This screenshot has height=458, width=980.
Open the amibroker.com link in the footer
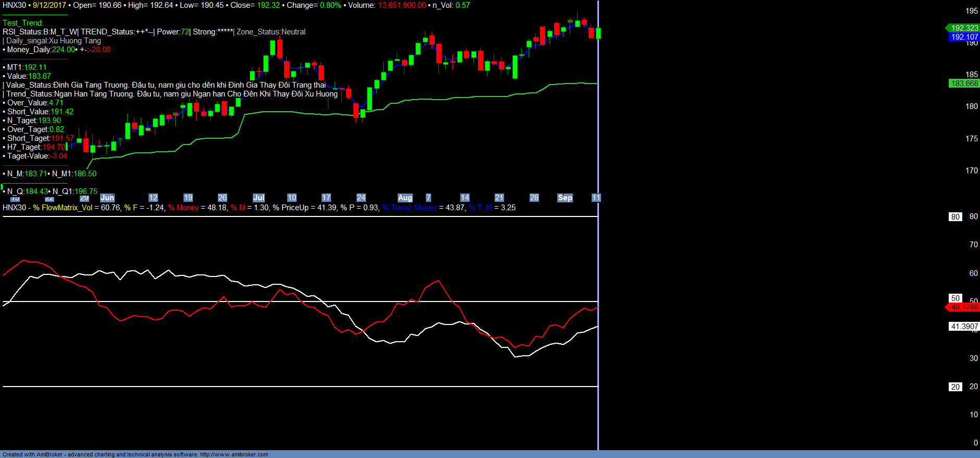coord(234,454)
